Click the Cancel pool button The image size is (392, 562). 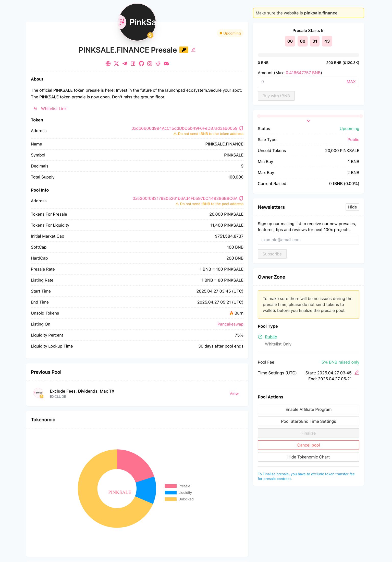pos(309,445)
